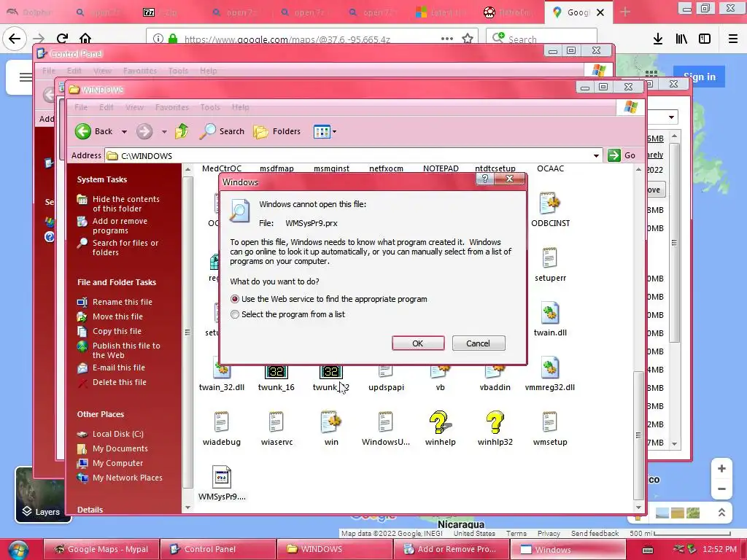747x560 pixels.
Task: Select the wiadebug file icon
Action: coord(222,422)
